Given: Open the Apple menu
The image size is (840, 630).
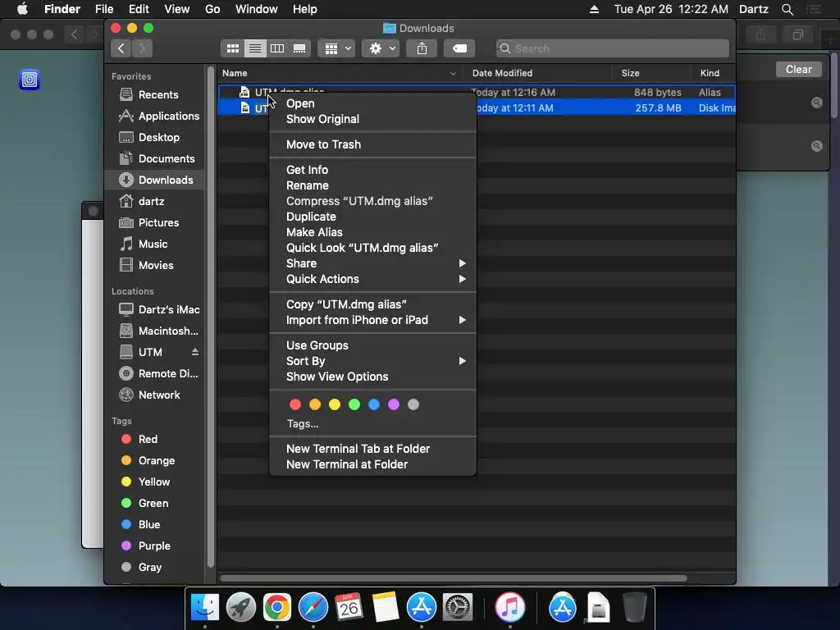Looking at the screenshot, I should coord(22,9).
